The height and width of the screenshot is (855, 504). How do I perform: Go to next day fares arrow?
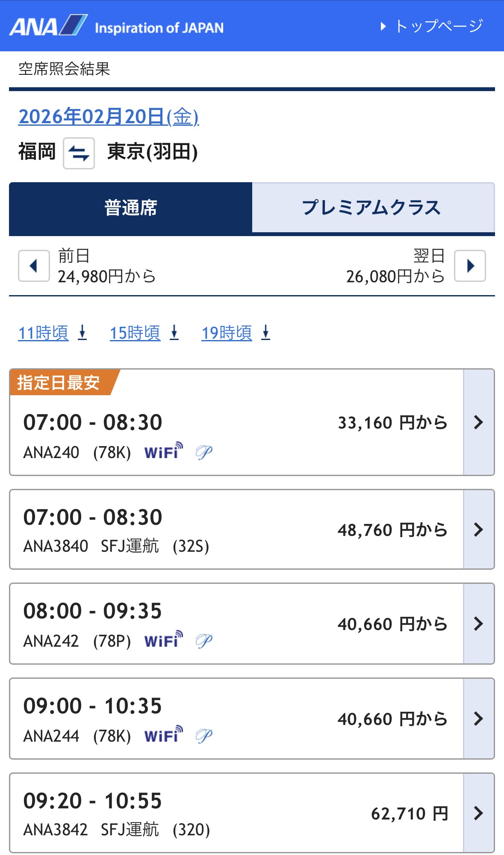[470, 266]
